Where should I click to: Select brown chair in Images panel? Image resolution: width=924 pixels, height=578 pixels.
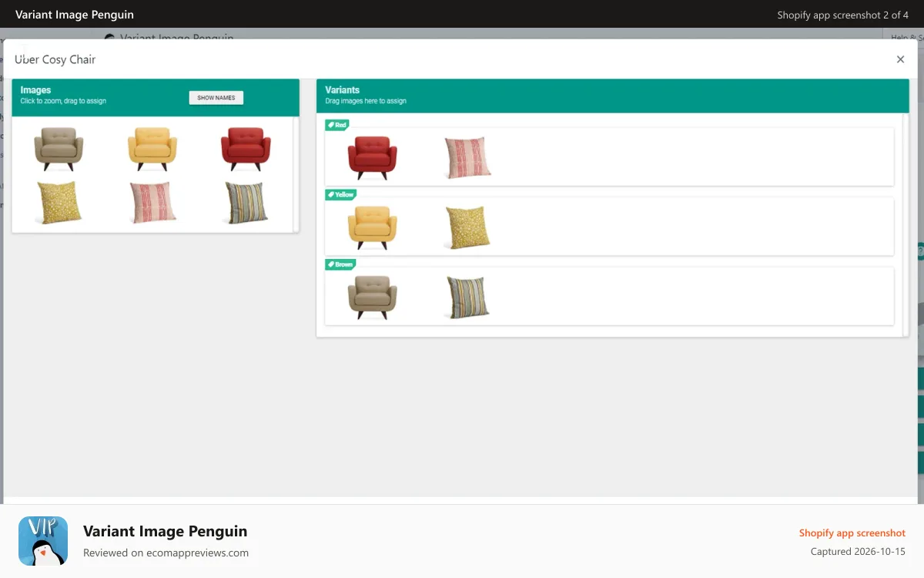59,149
